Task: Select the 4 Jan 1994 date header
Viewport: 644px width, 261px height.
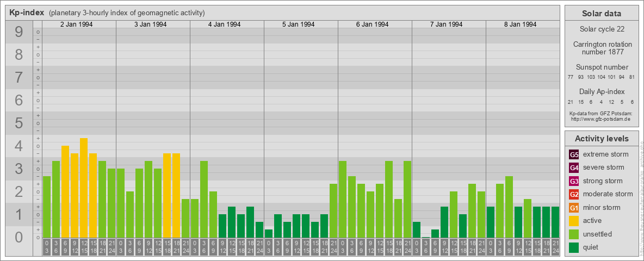Action: click(x=224, y=24)
